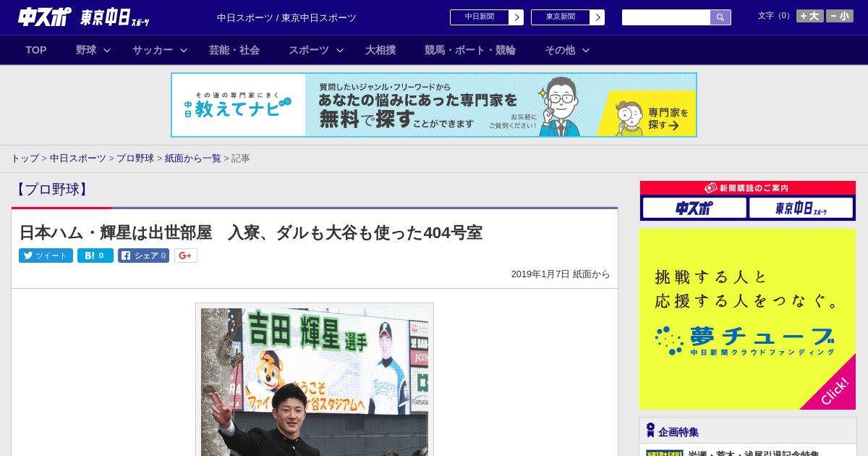Share article on Google+ button
The image size is (868, 456).
click(x=186, y=256)
